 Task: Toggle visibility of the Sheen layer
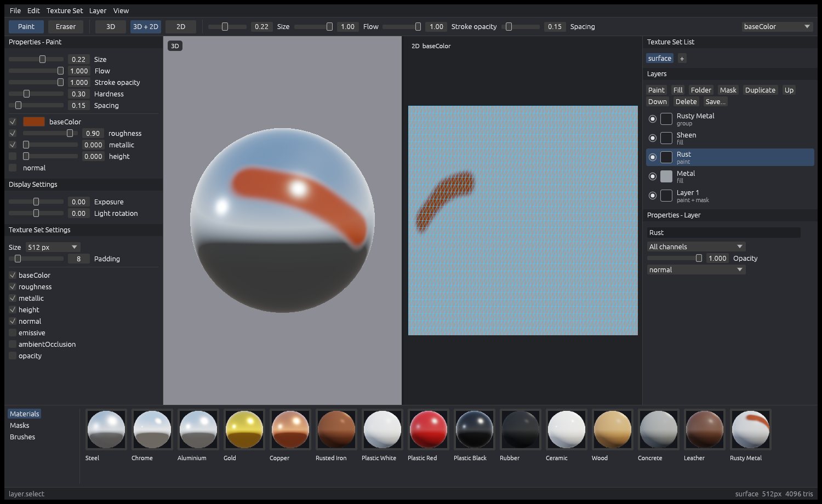click(x=653, y=138)
